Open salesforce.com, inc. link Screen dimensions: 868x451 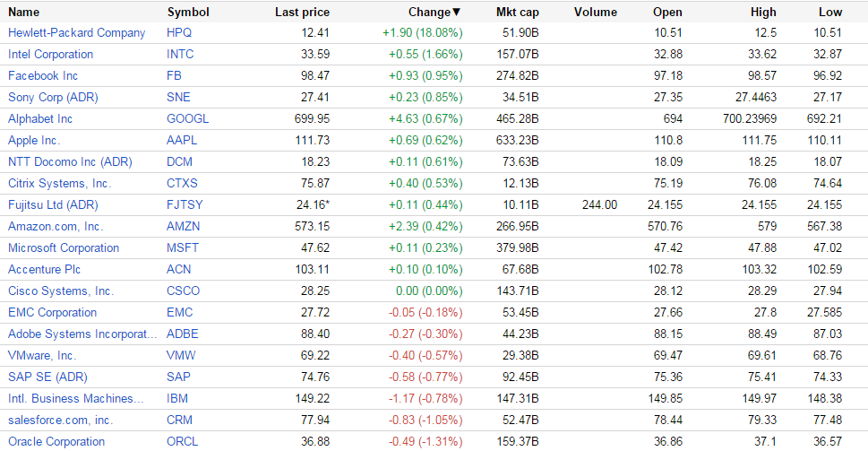[61, 421]
